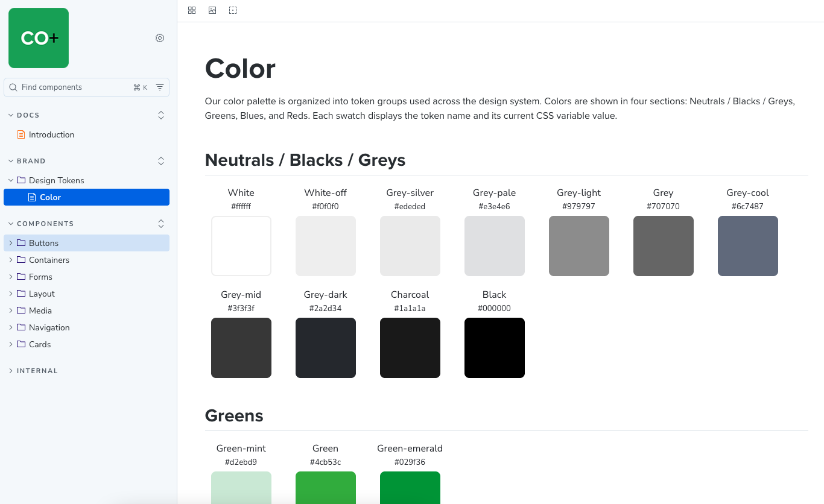Click the Color page title

(x=240, y=68)
